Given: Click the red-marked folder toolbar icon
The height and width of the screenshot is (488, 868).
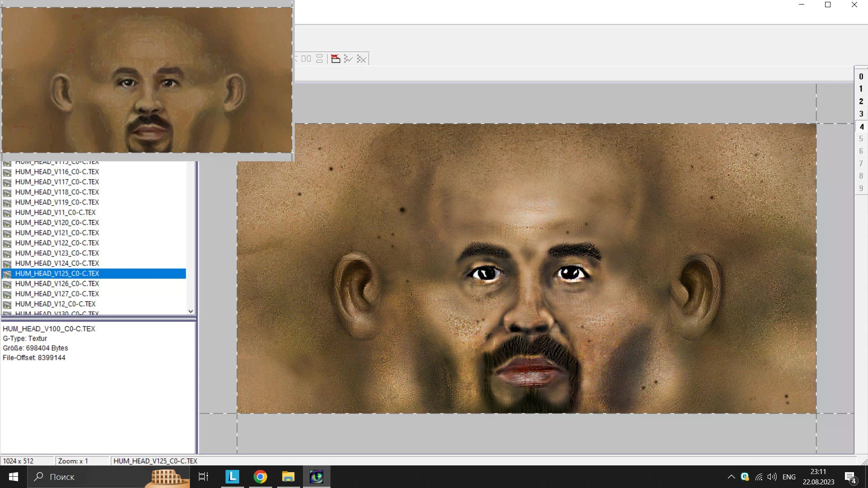Looking at the screenshot, I should 335,59.
